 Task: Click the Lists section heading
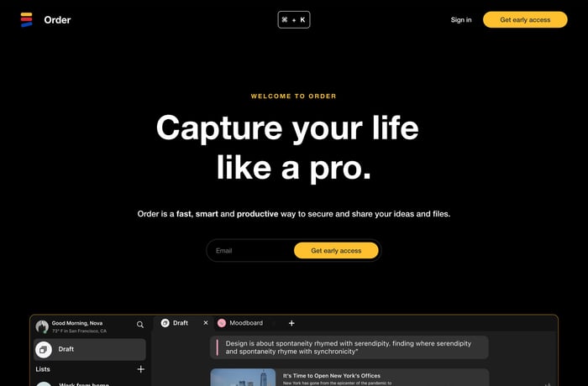[43, 369]
